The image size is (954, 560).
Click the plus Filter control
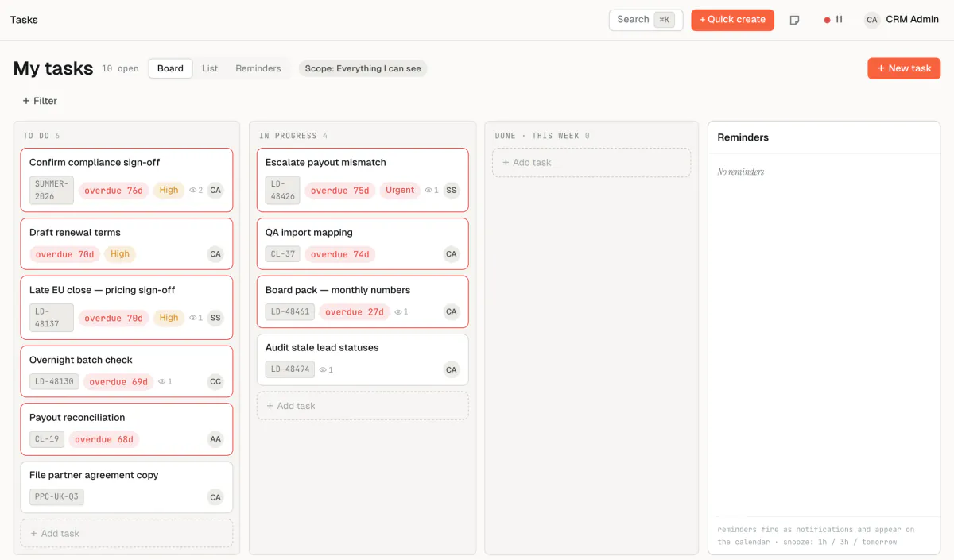tap(40, 101)
